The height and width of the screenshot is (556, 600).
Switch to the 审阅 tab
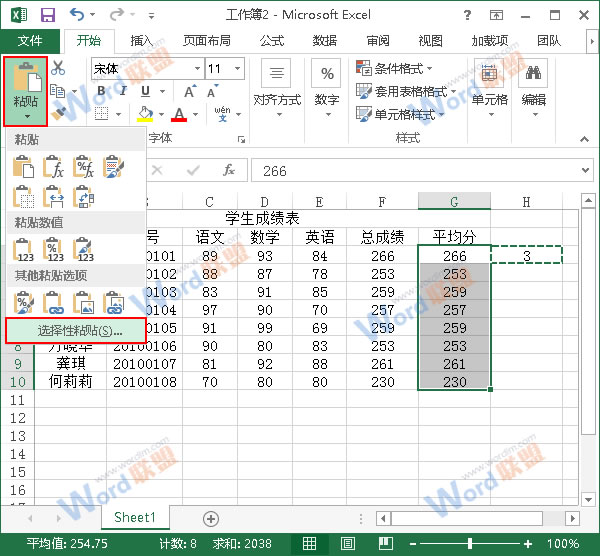[x=378, y=41]
